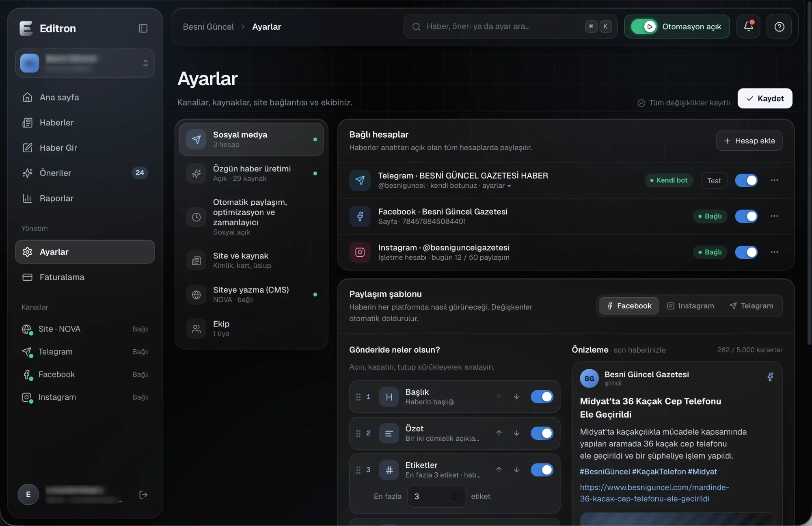Viewport: 812px width, 526px height.
Task: Turn off the Etiketler block toggle
Action: [x=542, y=470]
